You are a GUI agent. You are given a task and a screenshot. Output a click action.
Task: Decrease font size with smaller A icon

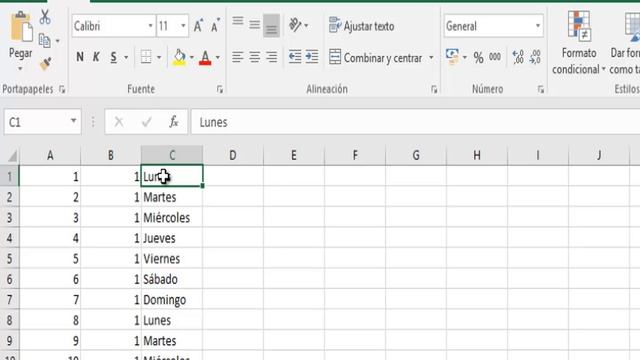coord(215,26)
